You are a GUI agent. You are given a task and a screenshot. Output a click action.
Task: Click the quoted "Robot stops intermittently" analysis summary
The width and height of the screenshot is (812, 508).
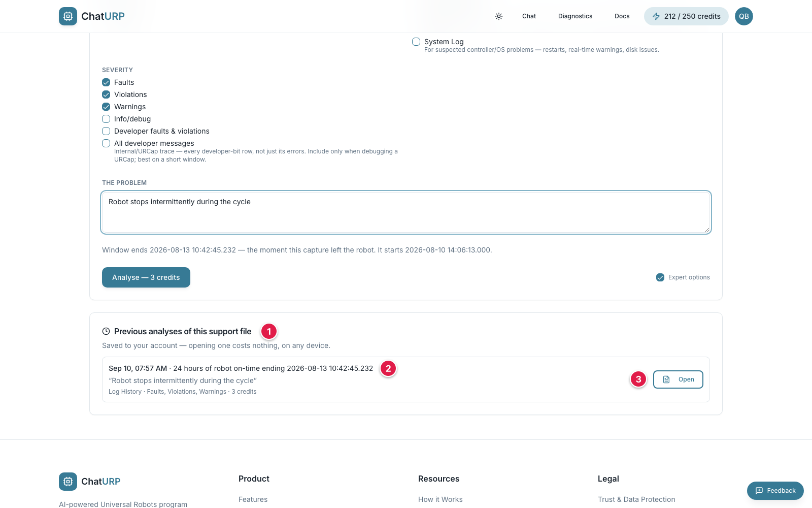tap(183, 380)
